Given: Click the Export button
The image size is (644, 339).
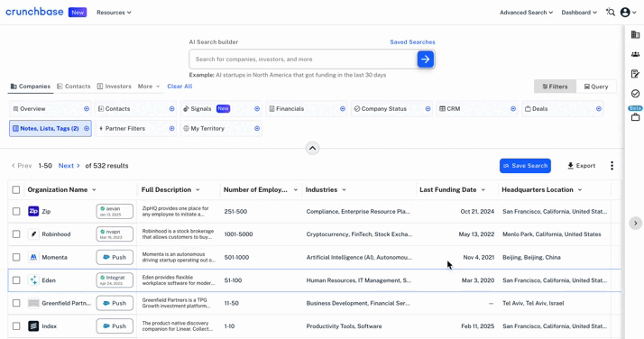Looking at the screenshot, I should (581, 166).
